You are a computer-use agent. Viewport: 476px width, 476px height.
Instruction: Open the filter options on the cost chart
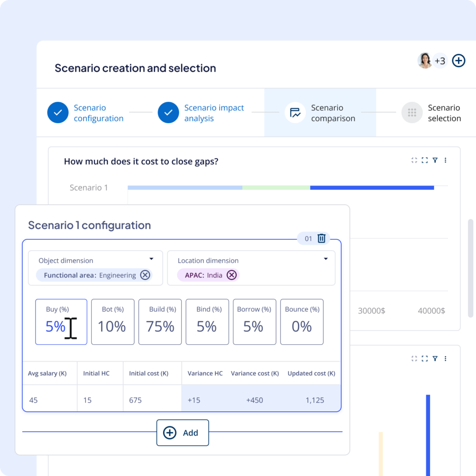click(x=435, y=160)
